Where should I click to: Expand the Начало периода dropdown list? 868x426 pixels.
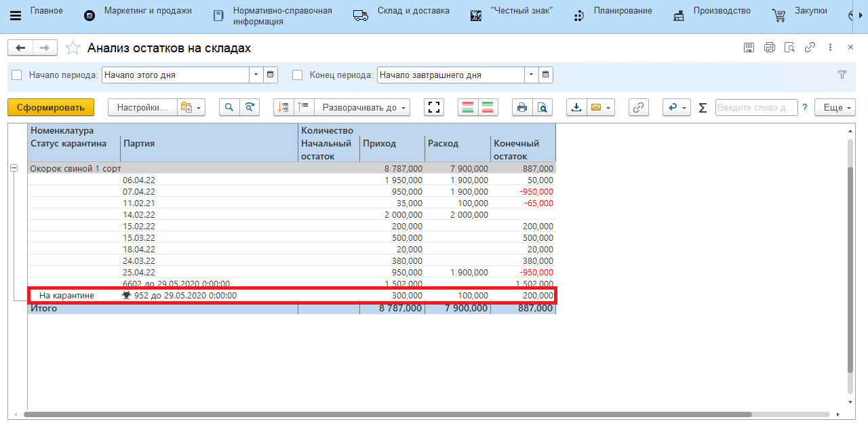click(x=256, y=75)
